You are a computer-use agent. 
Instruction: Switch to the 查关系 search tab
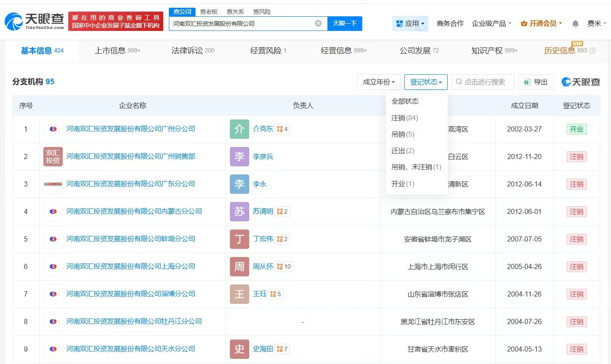(x=235, y=12)
